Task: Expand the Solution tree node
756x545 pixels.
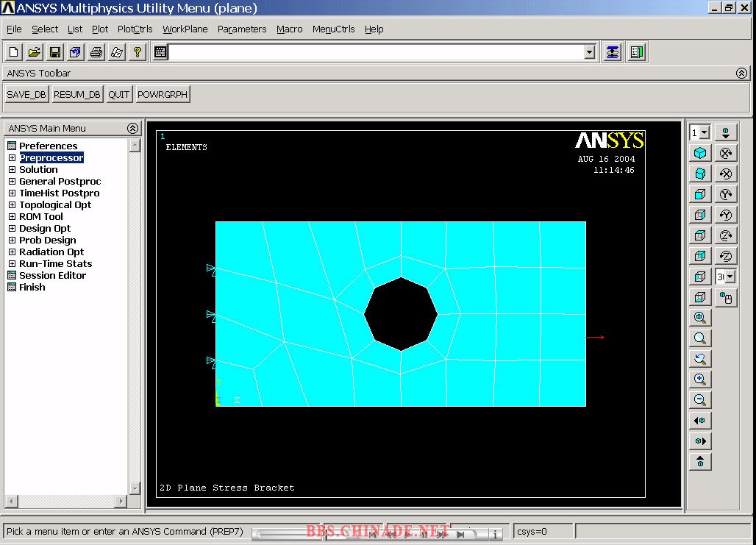Action: (12, 169)
